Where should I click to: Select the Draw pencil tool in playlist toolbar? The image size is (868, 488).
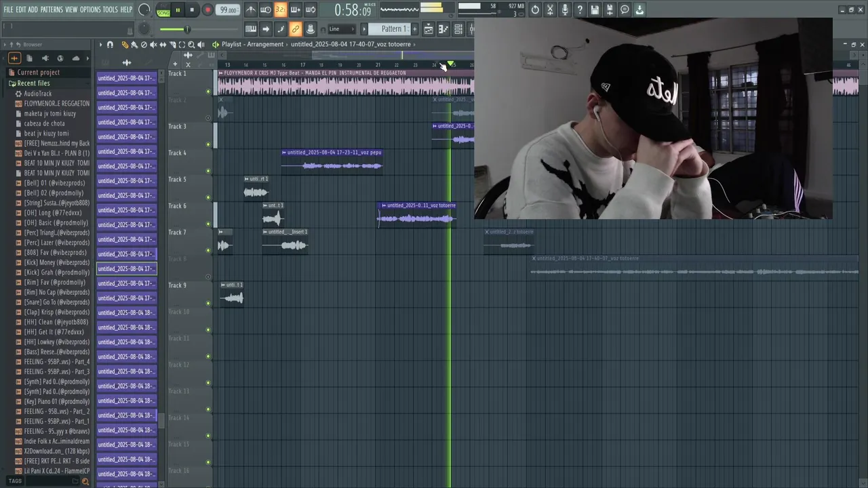coord(125,45)
